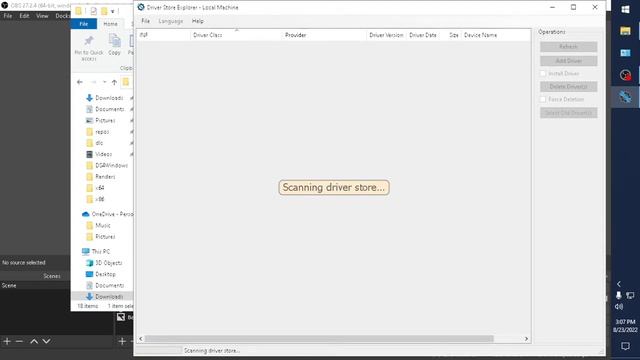Open Renders folder in navigation pane
This screenshot has width=640, height=360.
(105, 177)
